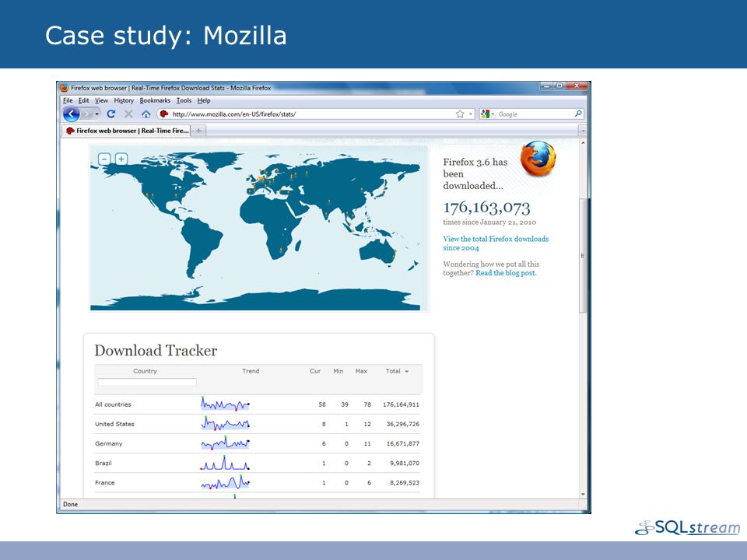
Task: Sort by the Trend column header
Action: (251, 371)
